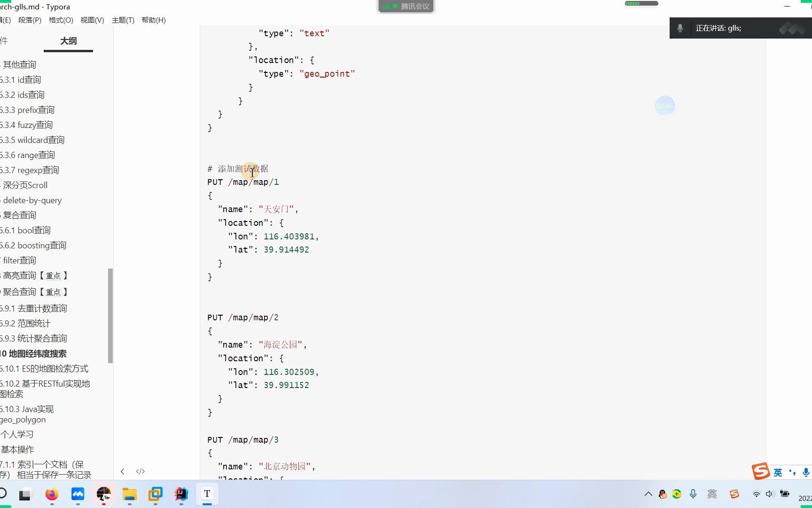Open the 格式(O) menu
812x508 pixels.
[61, 20]
